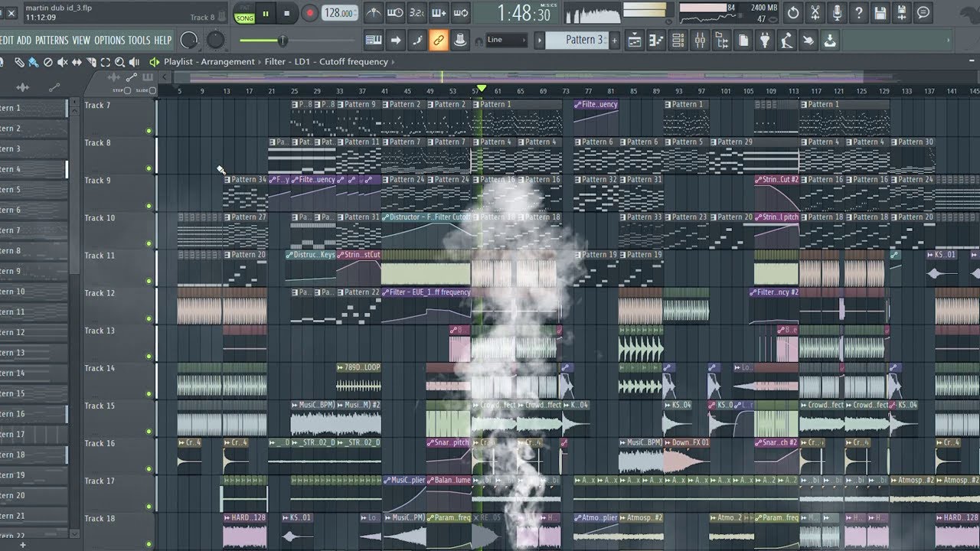Select the Paint brush tool
980x551 pixels.
[x=34, y=62]
